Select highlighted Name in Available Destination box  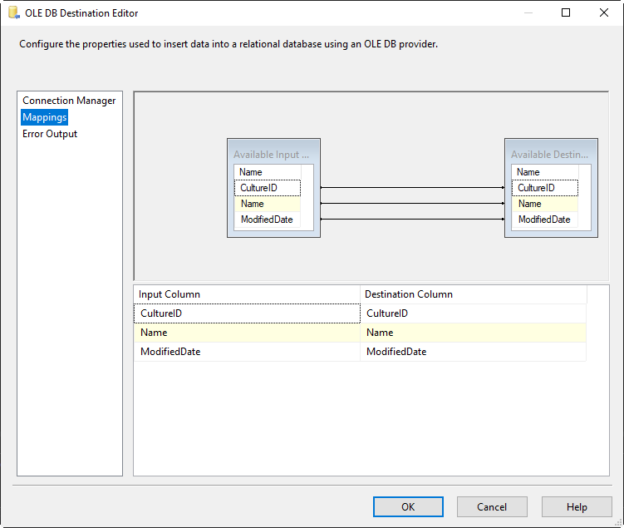[x=545, y=204]
